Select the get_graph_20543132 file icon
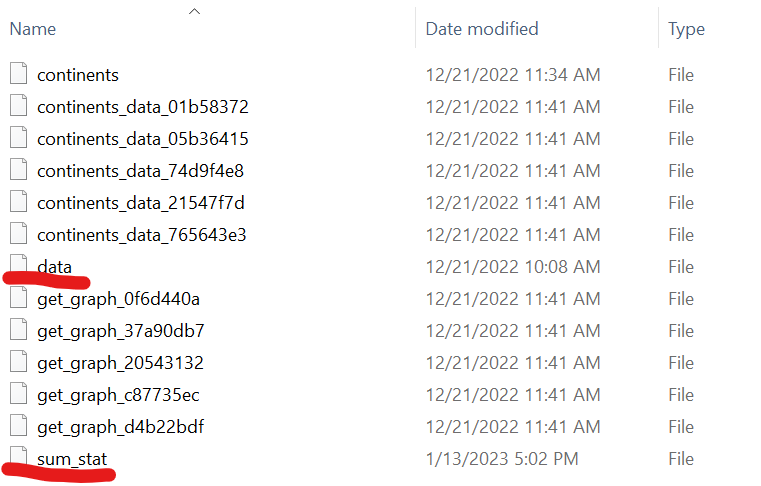The height and width of the screenshot is (486, 761). coord(19,362)
